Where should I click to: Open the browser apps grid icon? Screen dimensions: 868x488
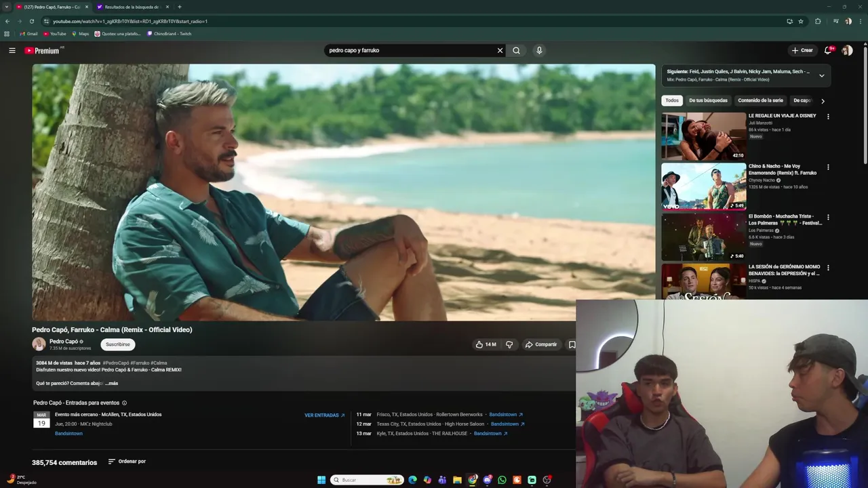7,34
